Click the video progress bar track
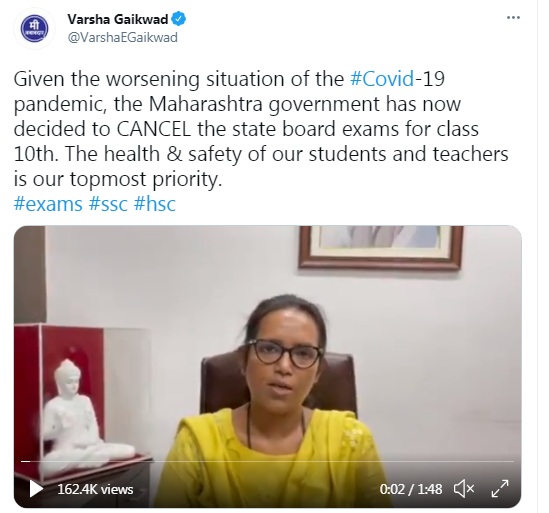This screenshot has width=549, height=513. 267,462
